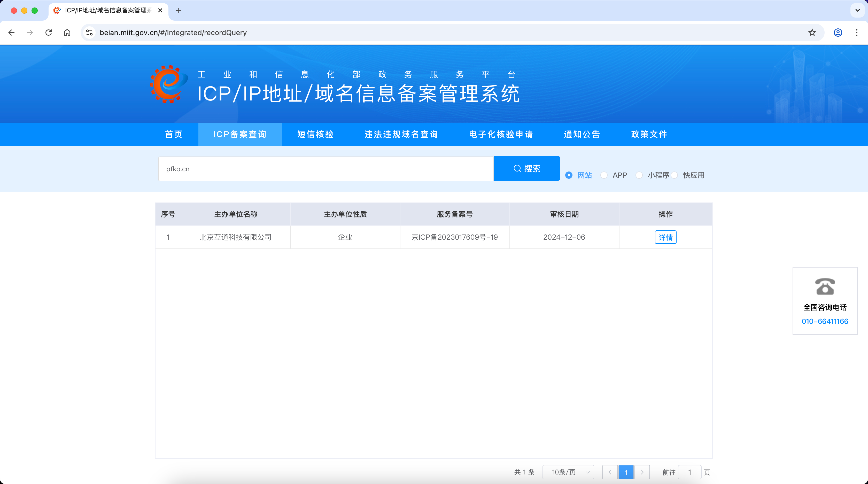Expand the 10条/页 page size dropdown
The width and height of the screenshot is (868, 484).
point(568,472)
